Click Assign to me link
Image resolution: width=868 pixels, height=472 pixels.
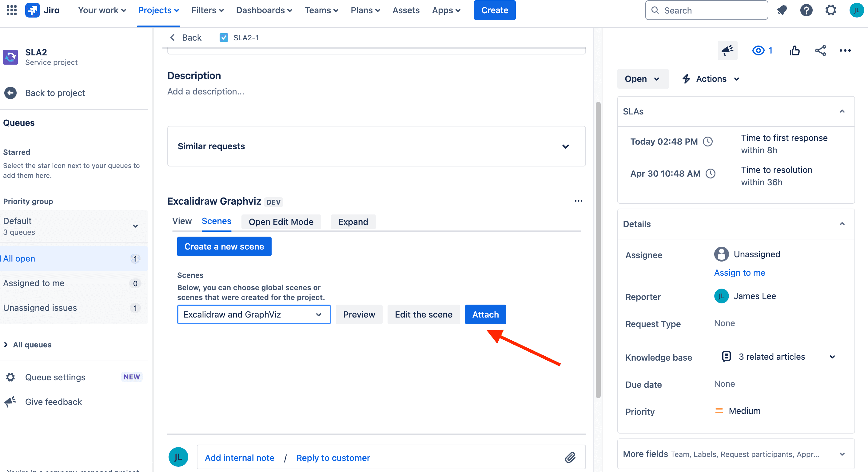click(x=739, y=272)
